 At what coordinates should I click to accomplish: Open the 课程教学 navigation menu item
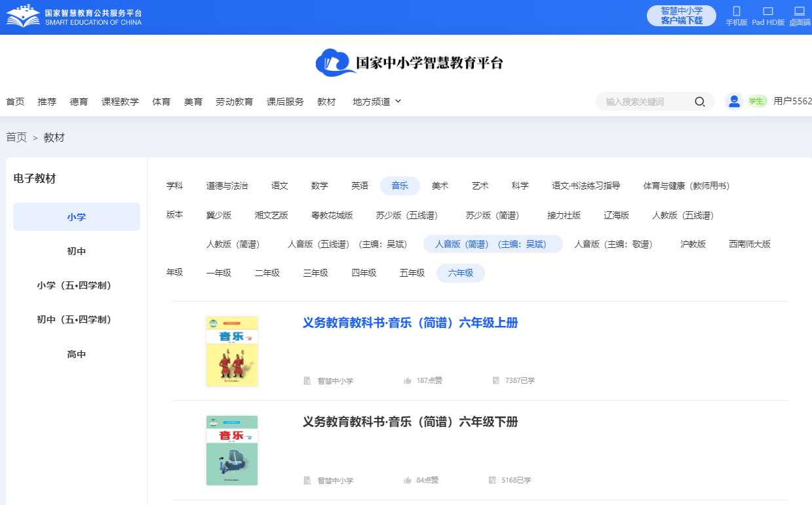pos(120,102)
